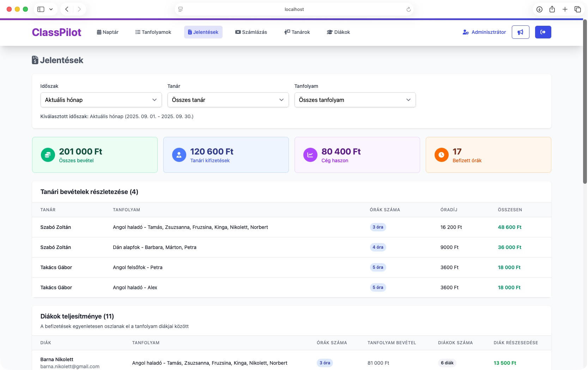Switch to the Tanfolyamok page
Image resolution: width=588 pixels, height=370 pixels.
153,32
